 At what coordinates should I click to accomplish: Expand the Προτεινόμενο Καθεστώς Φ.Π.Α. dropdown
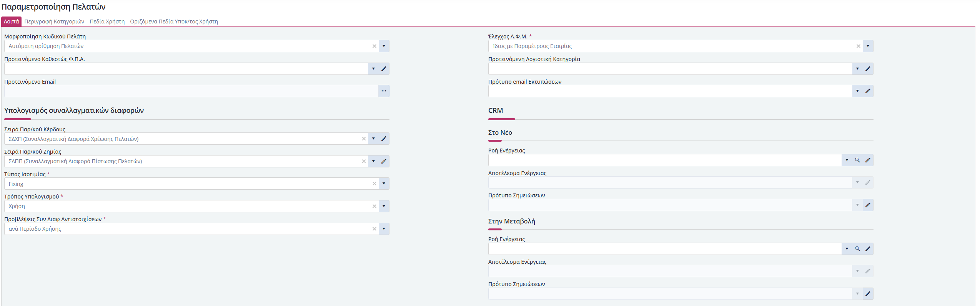(373, 69)
